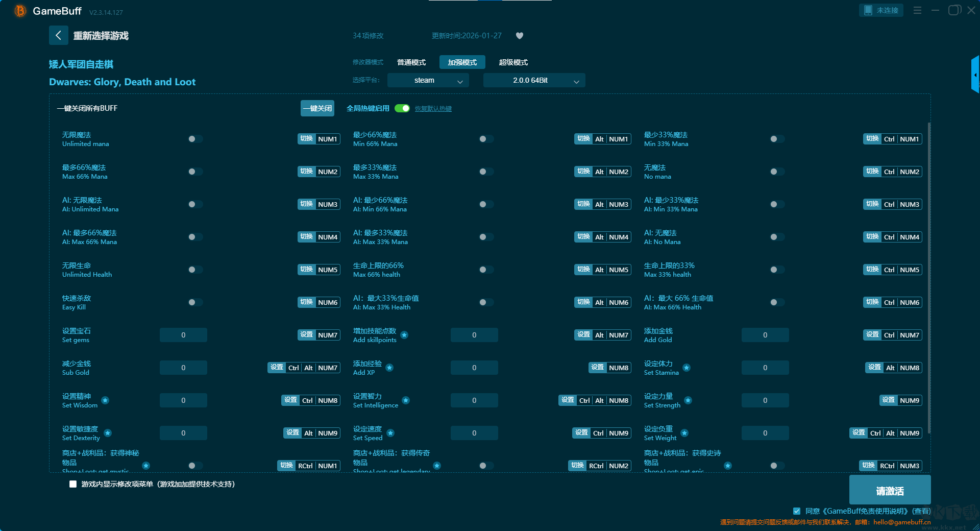Screen dimensions: 980x531
Task: Turn on Max 66% Mana
Action: (x=195, y=172)
